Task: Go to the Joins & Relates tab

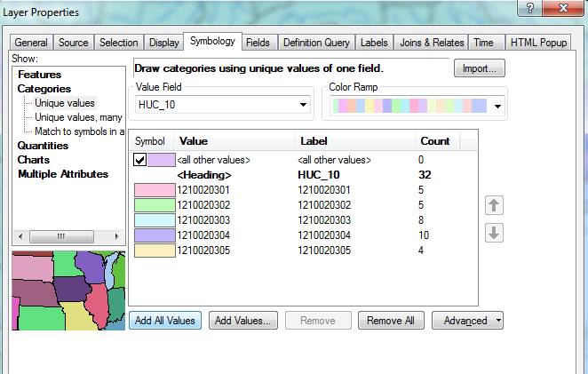Action: 432,43
